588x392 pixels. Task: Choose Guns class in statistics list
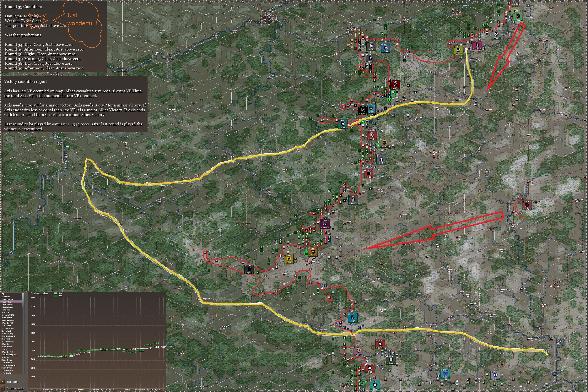pos(11,297)
